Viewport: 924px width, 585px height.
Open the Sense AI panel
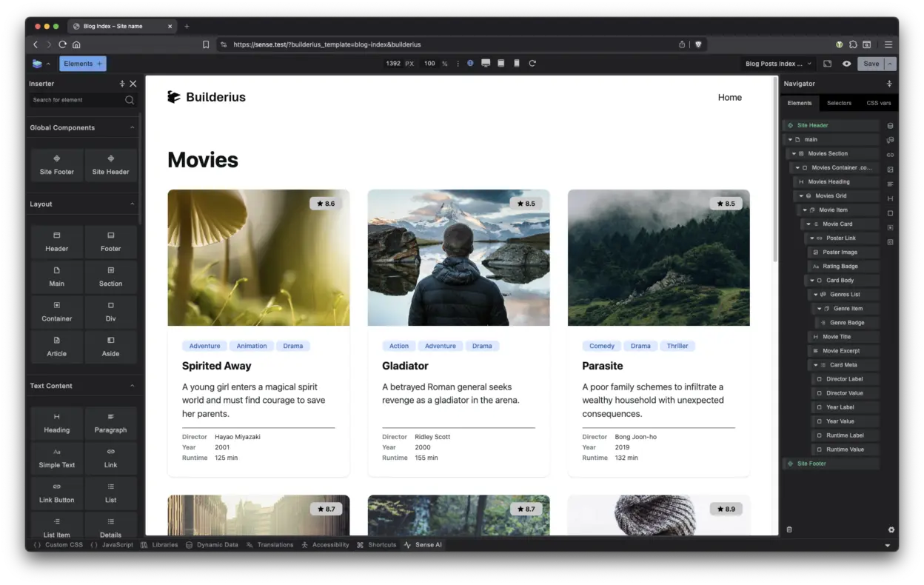coord(423,545)
